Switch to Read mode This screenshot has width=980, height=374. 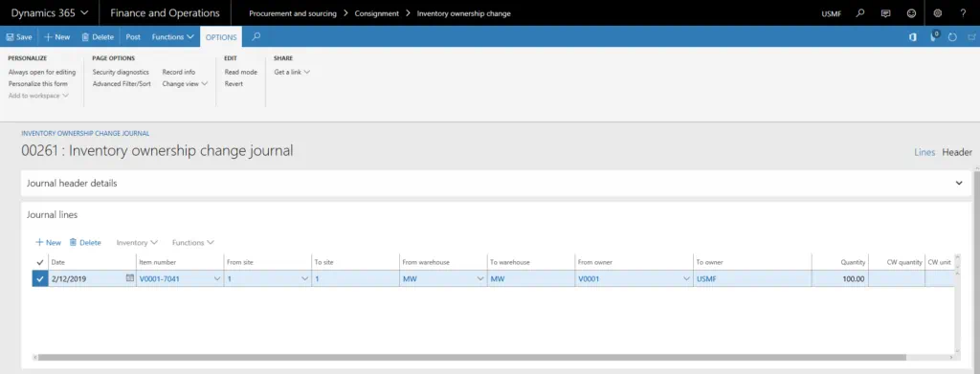240,72
